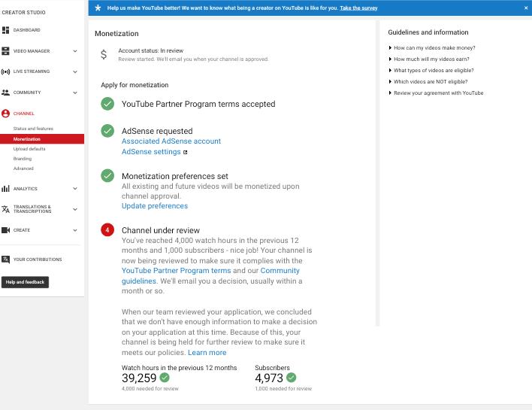
Task: Click green check next to 39,259 watch hours
Action: tap(165, 378)
